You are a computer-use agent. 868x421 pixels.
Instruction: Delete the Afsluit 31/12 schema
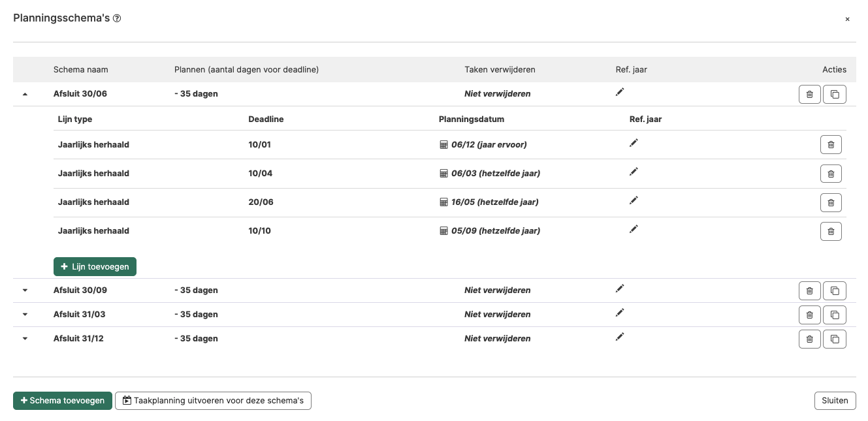coord(810,339)
